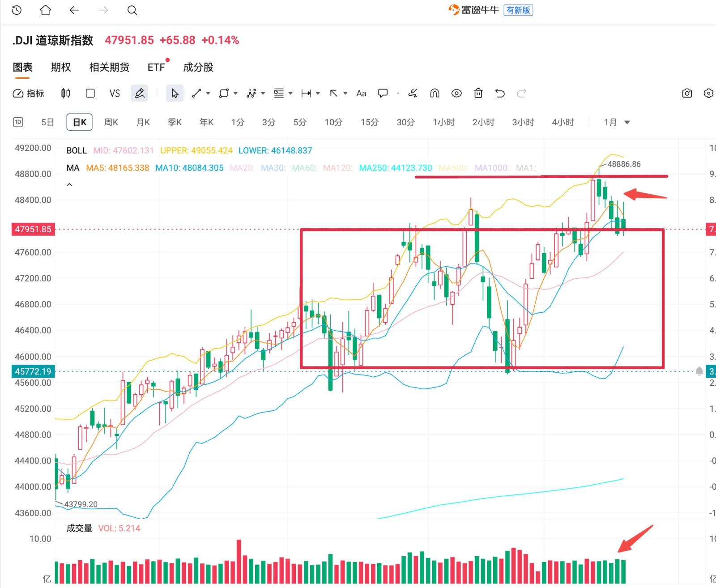The width and height of the screenshot is (716, 588).
Task: Take a chart screenshot with camera icon
Action: pos(687,93)
